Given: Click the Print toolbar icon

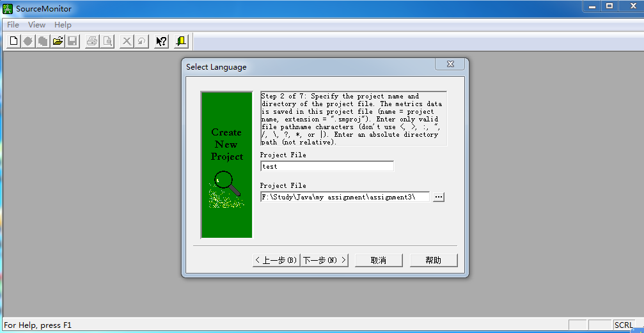Looking at the screenshot, I should (x=92, y=41).
